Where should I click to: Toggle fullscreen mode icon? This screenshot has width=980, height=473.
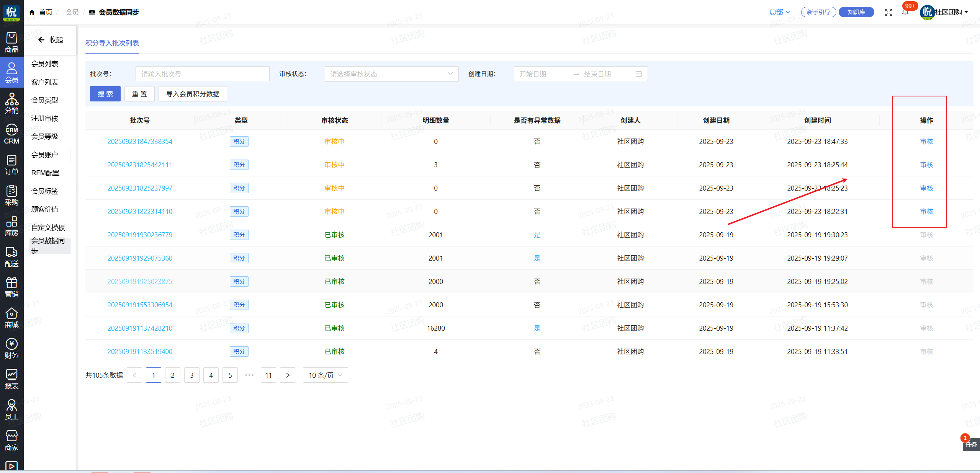tap(888, 12)
